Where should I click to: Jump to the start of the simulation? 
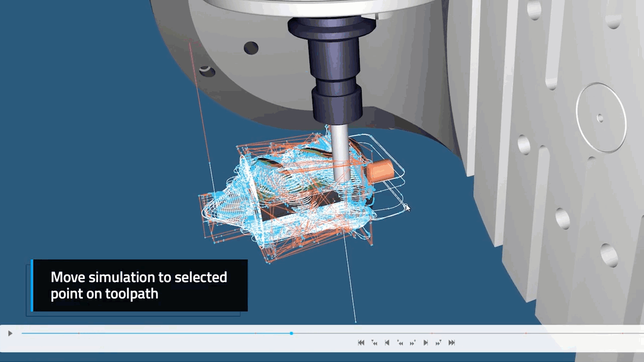(361, 343)
